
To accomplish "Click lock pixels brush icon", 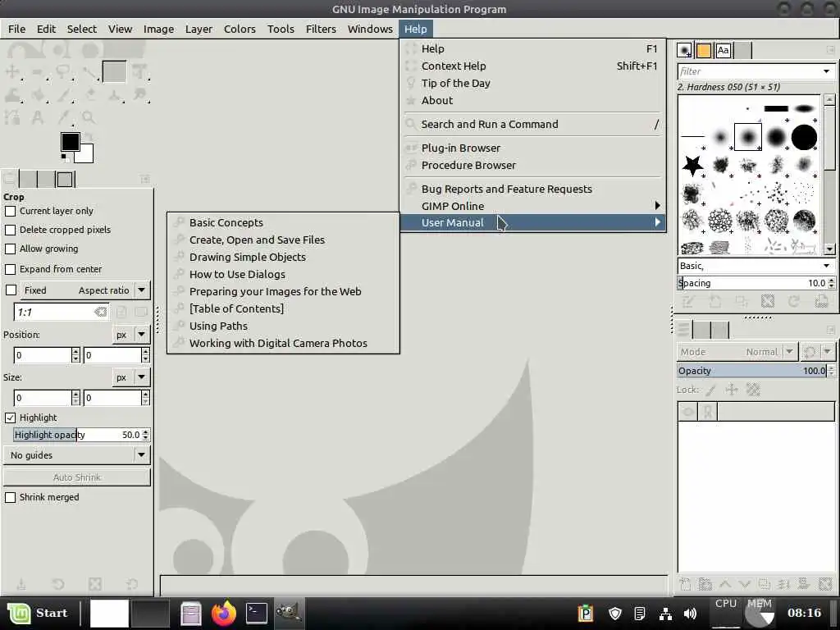I will [710, 390].
